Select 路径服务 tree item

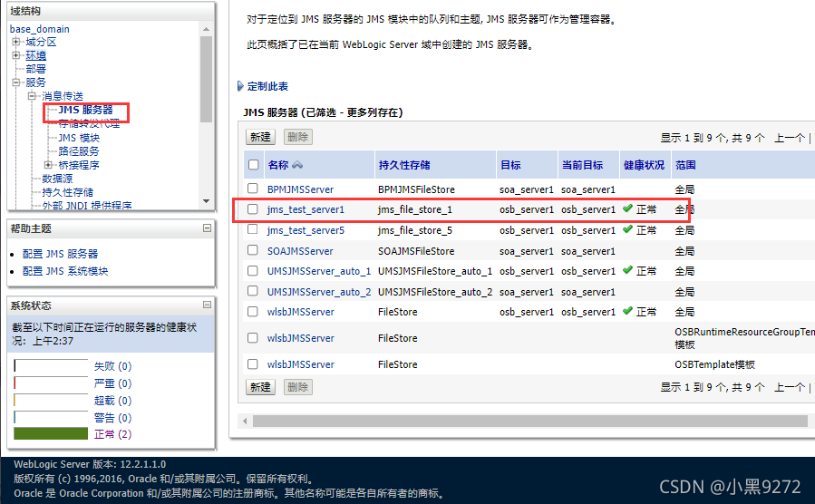click(79, 151)
